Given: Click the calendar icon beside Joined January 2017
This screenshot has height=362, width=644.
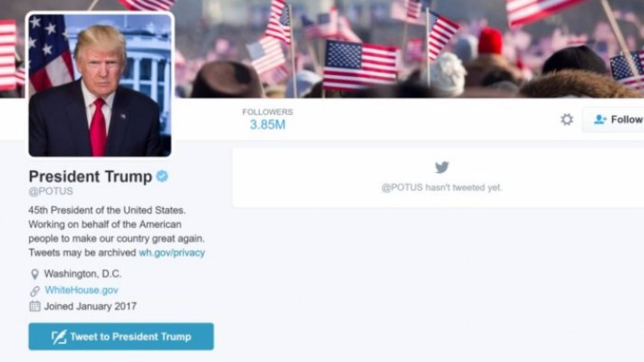Looking at the screenshot, I should (x=35, y=306).
